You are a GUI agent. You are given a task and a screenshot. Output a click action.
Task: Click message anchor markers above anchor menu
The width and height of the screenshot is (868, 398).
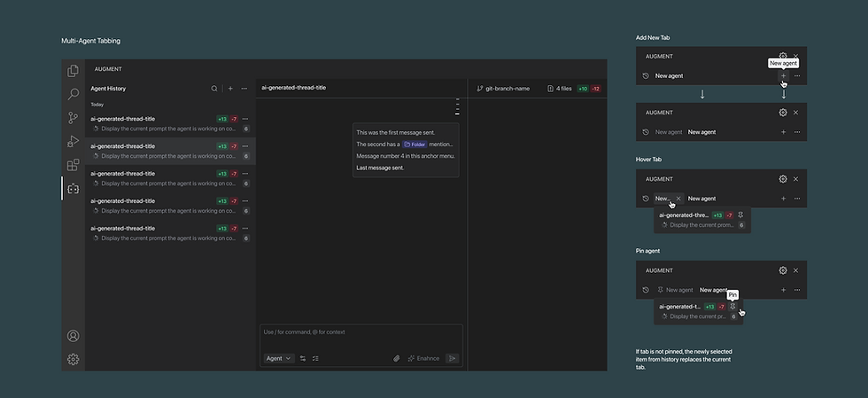457,107
